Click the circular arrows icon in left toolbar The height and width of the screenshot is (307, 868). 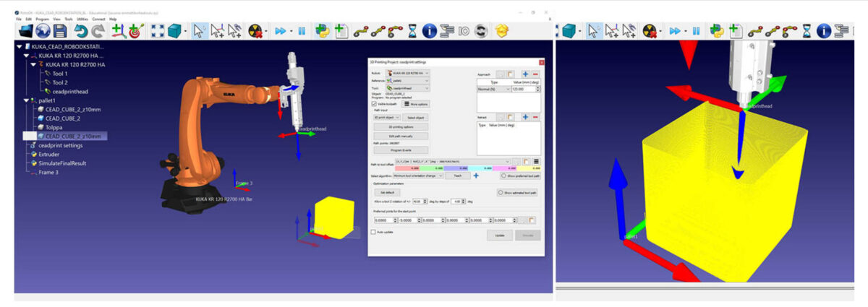click(480, 30)
